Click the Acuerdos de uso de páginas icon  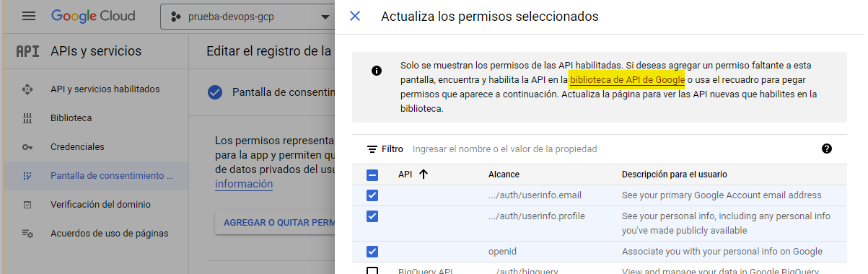(28, 234)
